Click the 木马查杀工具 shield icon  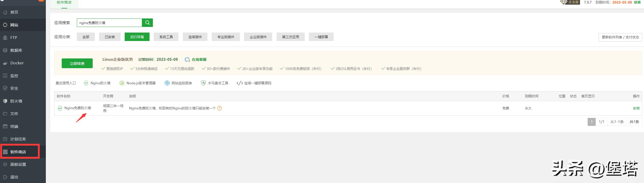click(x=203, y=83)
